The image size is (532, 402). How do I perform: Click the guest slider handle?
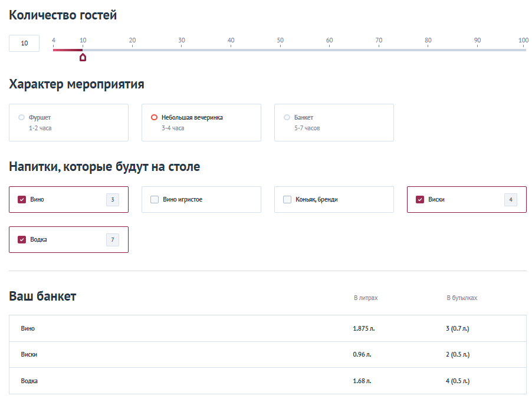[83, 57]
